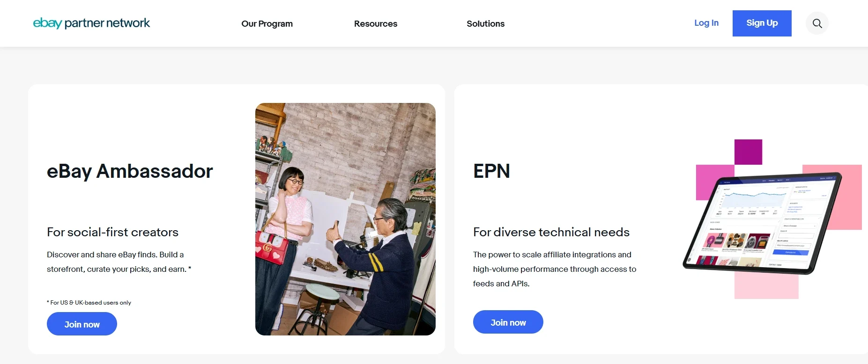
Task: Click the EPN tablet dashboard illustration
Action: point(772,219)
